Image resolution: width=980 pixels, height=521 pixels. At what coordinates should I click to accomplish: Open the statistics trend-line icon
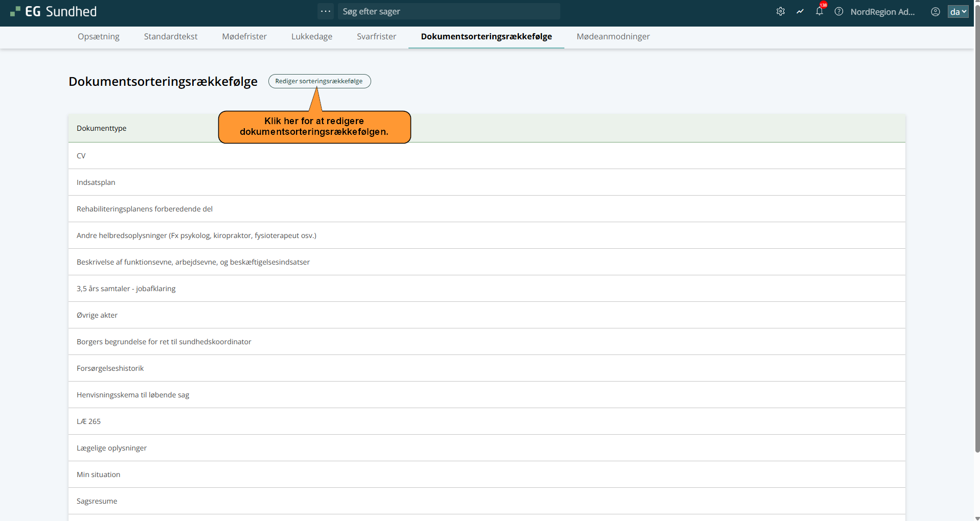pos(800,11)
